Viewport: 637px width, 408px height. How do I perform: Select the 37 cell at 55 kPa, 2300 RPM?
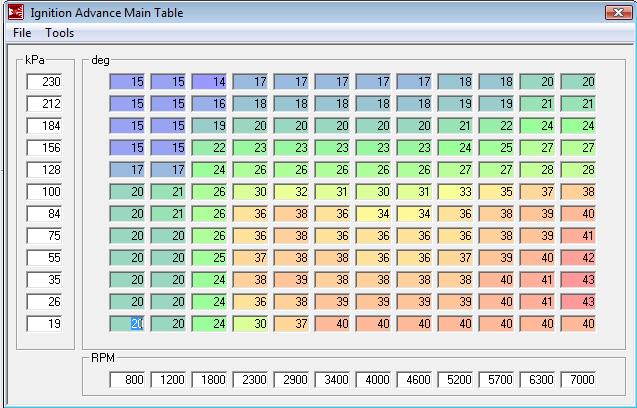click(x=250, y=257)
